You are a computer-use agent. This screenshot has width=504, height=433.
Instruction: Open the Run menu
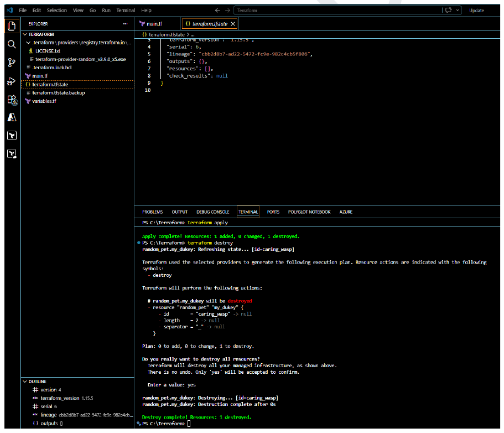106,11
